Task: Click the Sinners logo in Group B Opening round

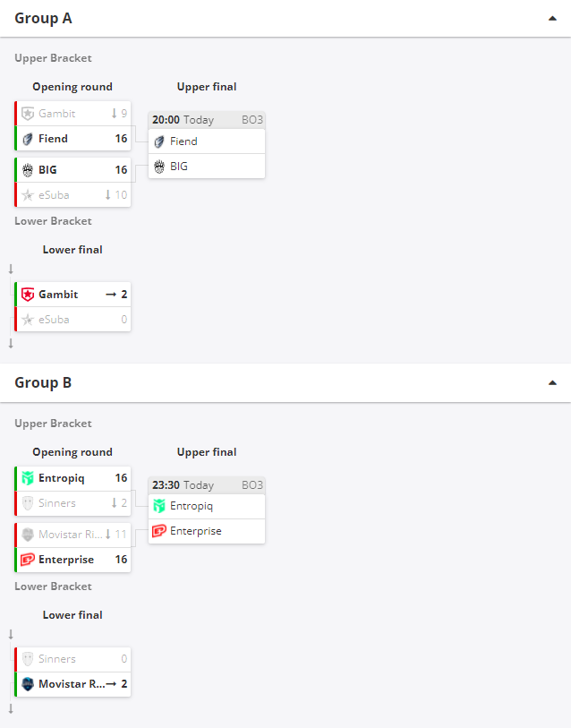Action: [x=28, y=503]
